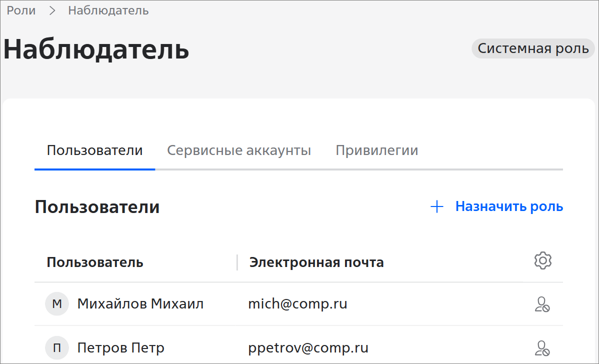This screenshot has height=364, width=599.
Task: Open the Привилегии tab
Action: point(376,150)
